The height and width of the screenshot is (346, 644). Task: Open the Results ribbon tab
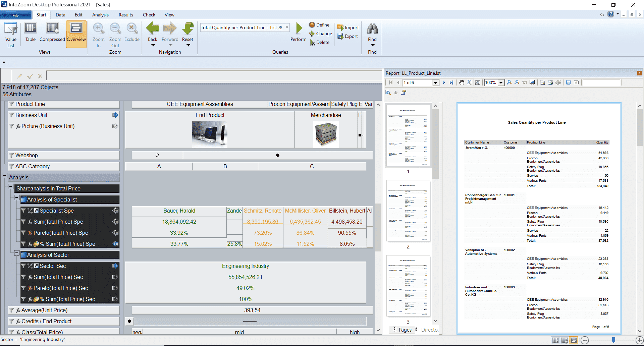126,15
